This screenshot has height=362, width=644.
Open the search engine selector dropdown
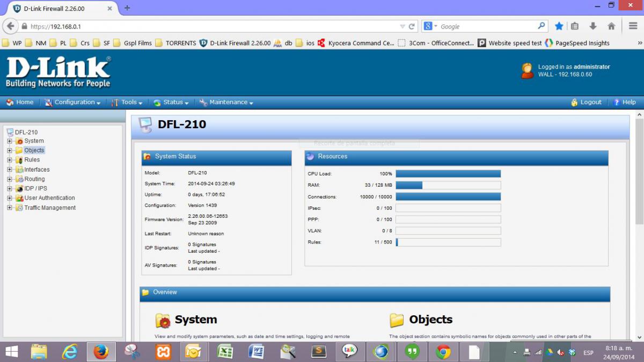(x=431, y=26)
